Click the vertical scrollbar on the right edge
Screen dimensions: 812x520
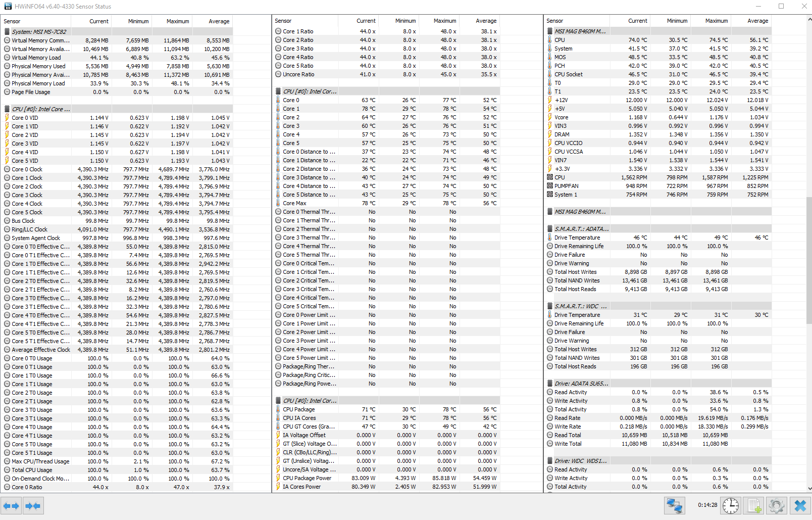[x=809, y=253]
